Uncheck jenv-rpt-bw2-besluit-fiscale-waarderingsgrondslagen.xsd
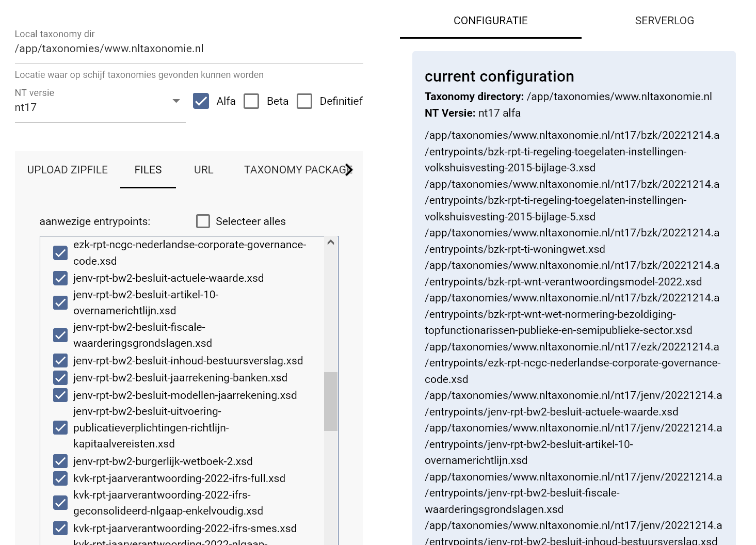Screen dimensions: 756x545 (60, 335)
